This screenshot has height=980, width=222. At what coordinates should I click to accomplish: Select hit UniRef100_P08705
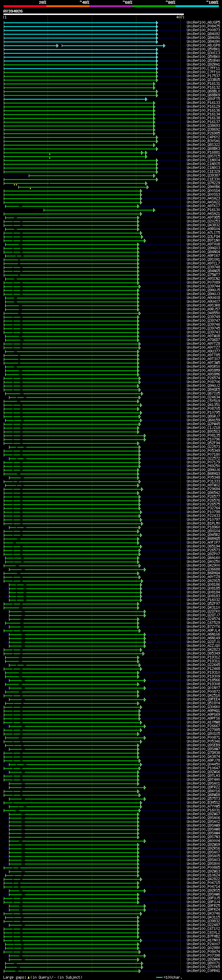coord(203,408)
